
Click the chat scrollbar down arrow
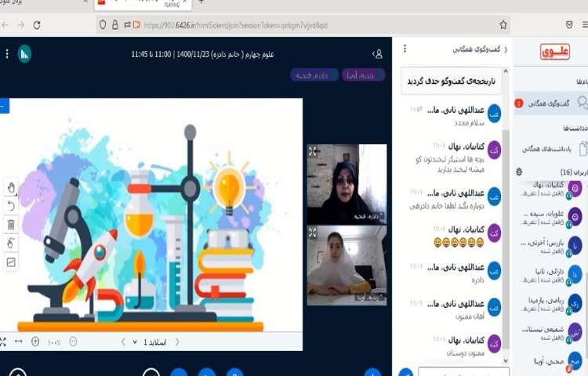coord(506,361)
